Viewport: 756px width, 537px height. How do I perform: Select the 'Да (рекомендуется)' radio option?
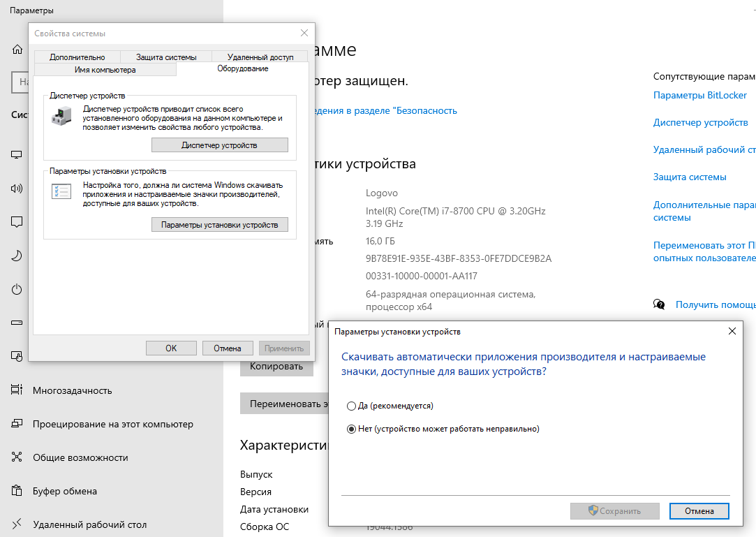pos(351,406)
